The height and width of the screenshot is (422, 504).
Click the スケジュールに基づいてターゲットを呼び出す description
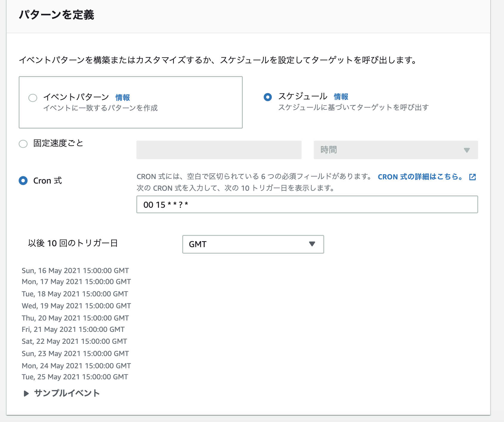[x=353, y=107]
